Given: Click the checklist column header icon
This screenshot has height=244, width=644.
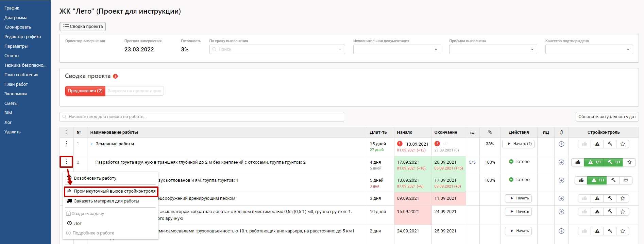Looking at the screenshot, I should tap(472, 132).
